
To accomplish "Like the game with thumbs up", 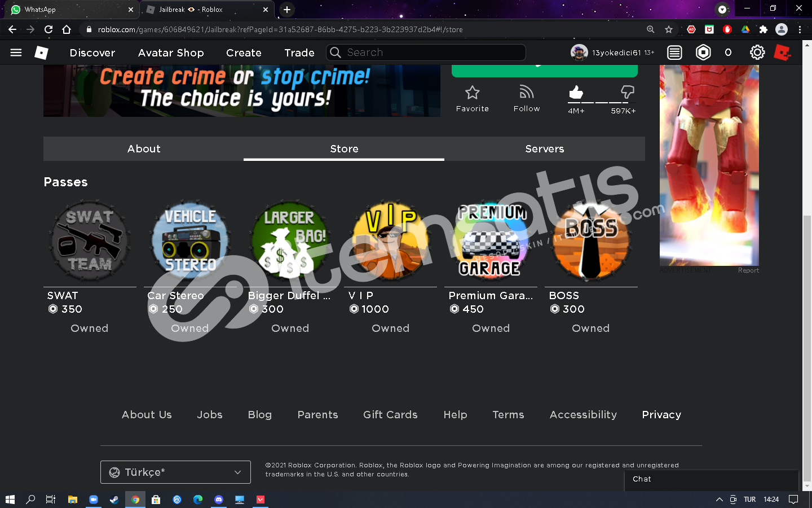I will pos(576,92).
